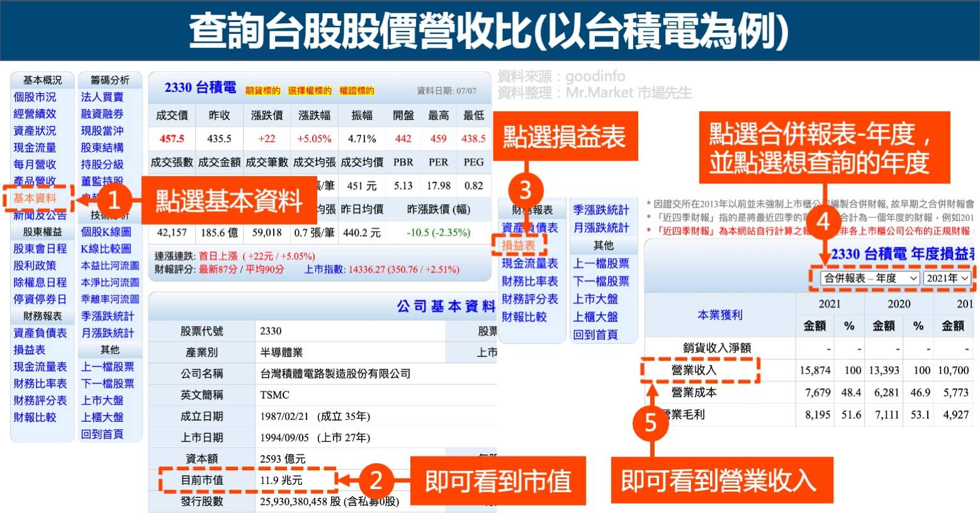This screenshot has height=513, width=980.
Task: Select the 435.5 previous close cell
Action: click(219, 138)
